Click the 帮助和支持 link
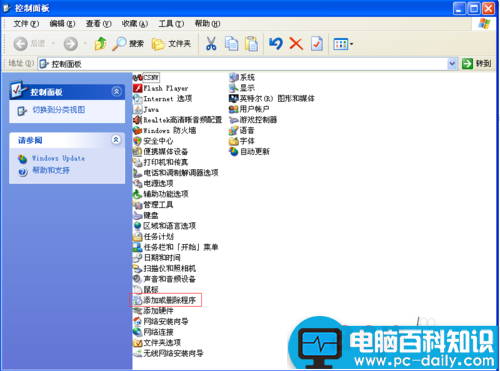500x371 pixels. (51, 170)
